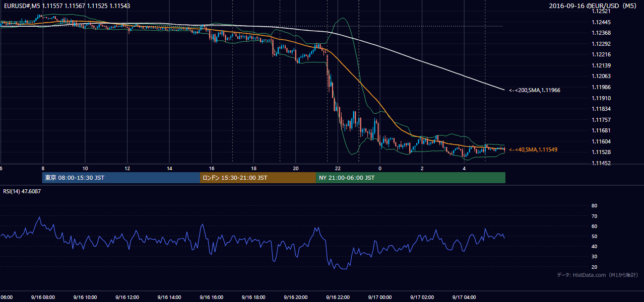The image size is (644, 302).
Task: Click the 9/16 12:00 date axis label
Action: (x=127, y=297)
